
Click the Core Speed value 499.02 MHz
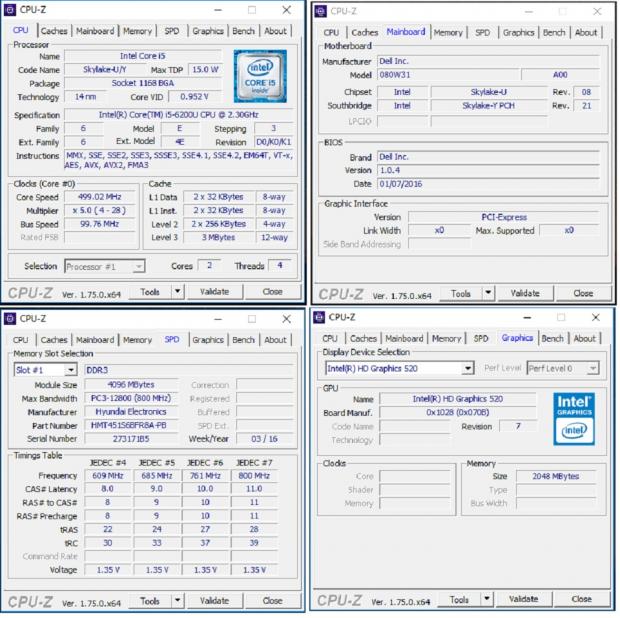100,197
